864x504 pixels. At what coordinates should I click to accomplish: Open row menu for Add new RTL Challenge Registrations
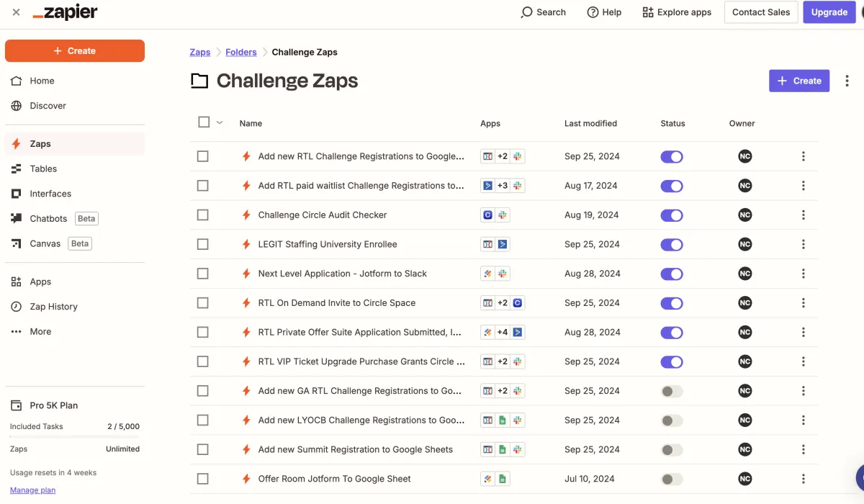pos(804,156)
